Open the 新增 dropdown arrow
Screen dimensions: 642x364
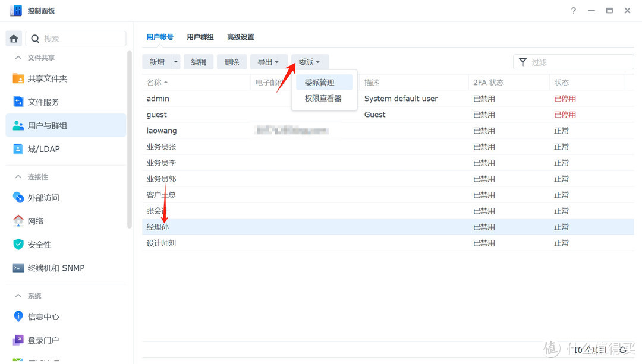point(175,62)
